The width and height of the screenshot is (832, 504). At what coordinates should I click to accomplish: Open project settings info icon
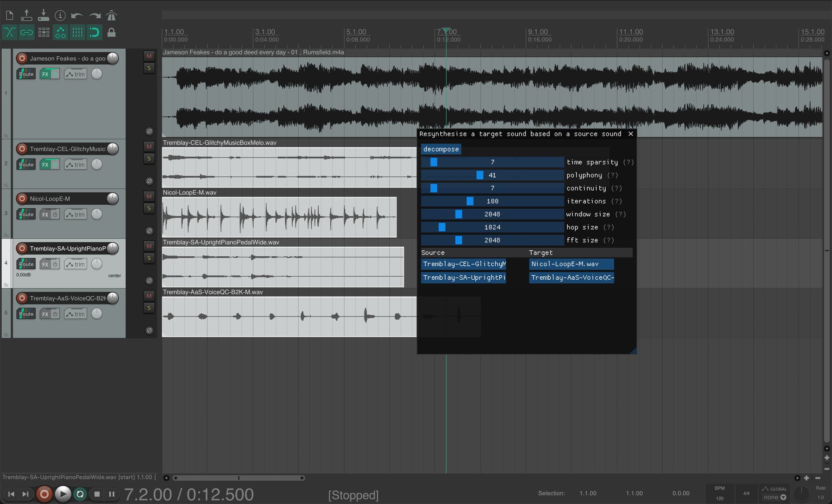(60, 16)
